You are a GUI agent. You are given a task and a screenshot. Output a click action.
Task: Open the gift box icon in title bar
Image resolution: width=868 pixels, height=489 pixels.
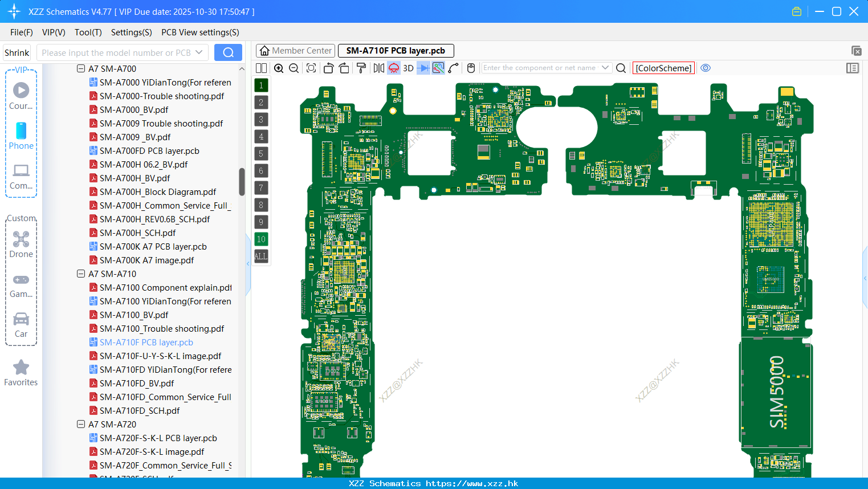[797, 11]
